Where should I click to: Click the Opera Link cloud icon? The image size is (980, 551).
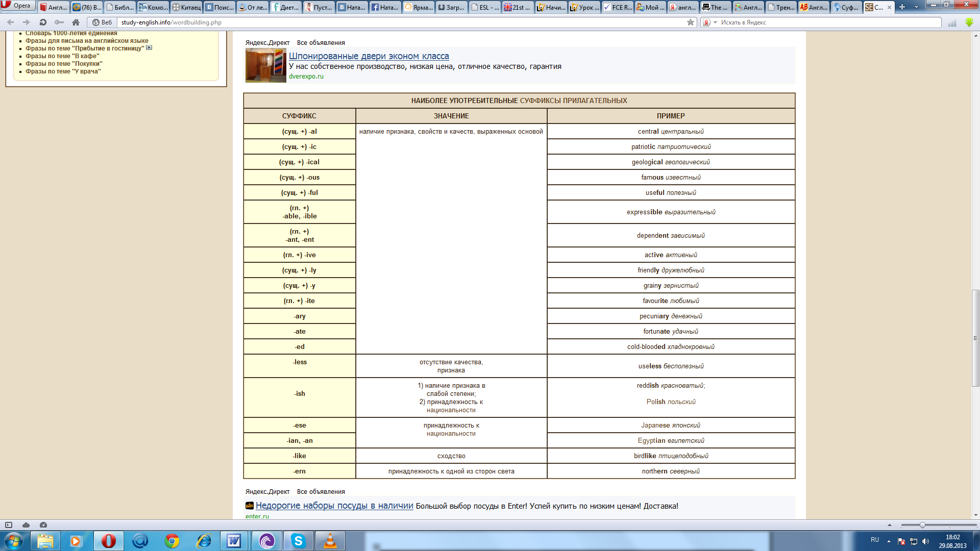pyautogui.click(x=26, y=525)
